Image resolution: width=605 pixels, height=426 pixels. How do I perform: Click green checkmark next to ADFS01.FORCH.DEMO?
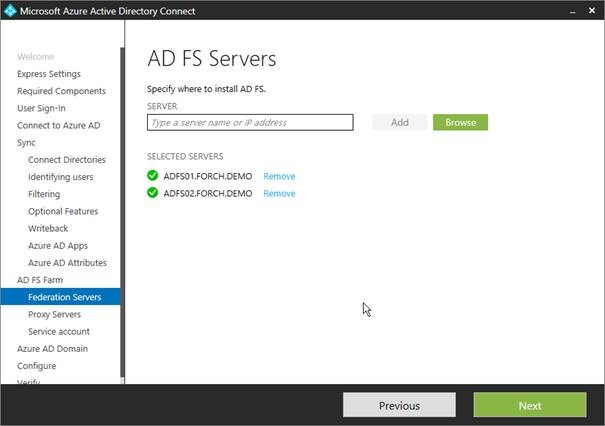152,176
